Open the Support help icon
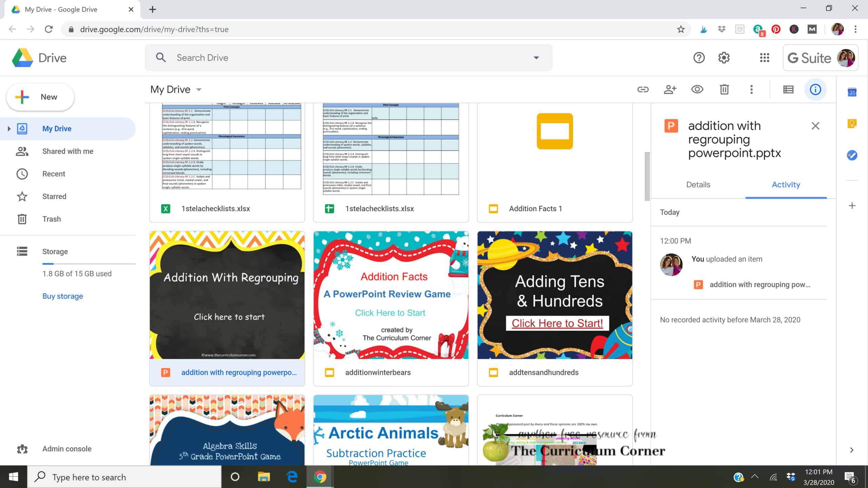Viewport: 868px width, 488px height. 699,58
